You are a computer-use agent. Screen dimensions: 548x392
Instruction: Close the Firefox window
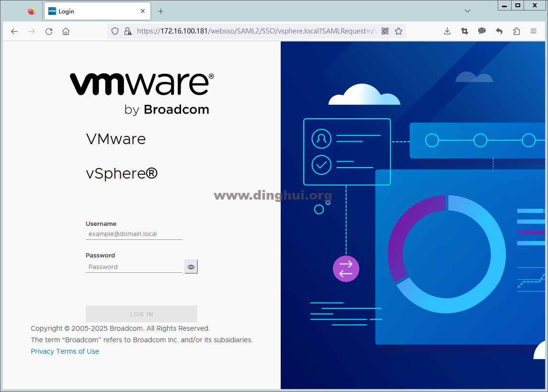point(535,6)
